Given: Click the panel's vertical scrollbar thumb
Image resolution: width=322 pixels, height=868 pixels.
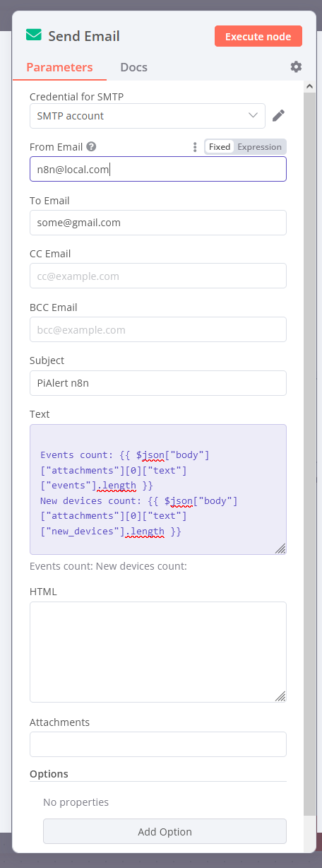Looking at the screenshot, I should (x=310, y=452).
